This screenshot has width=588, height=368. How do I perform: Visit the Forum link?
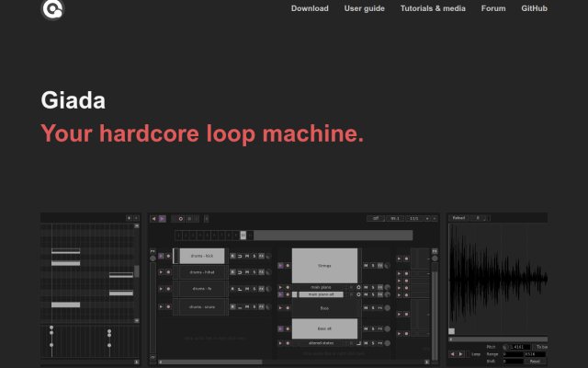(x=493, y=8)
